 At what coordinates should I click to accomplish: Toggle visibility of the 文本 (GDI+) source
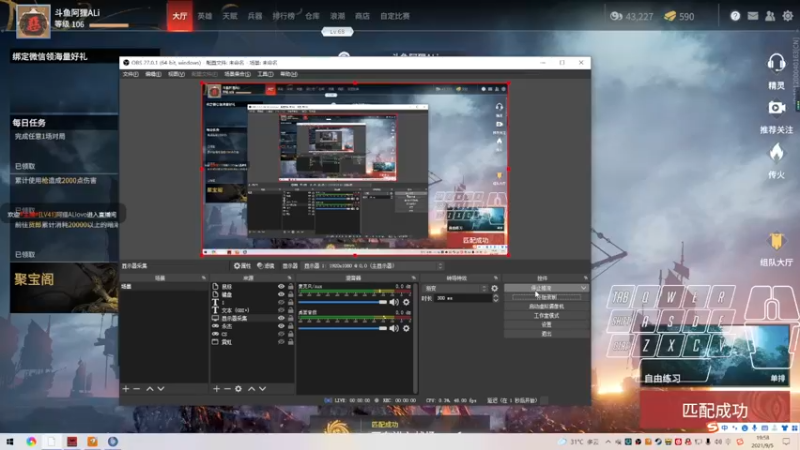point(281,310)
